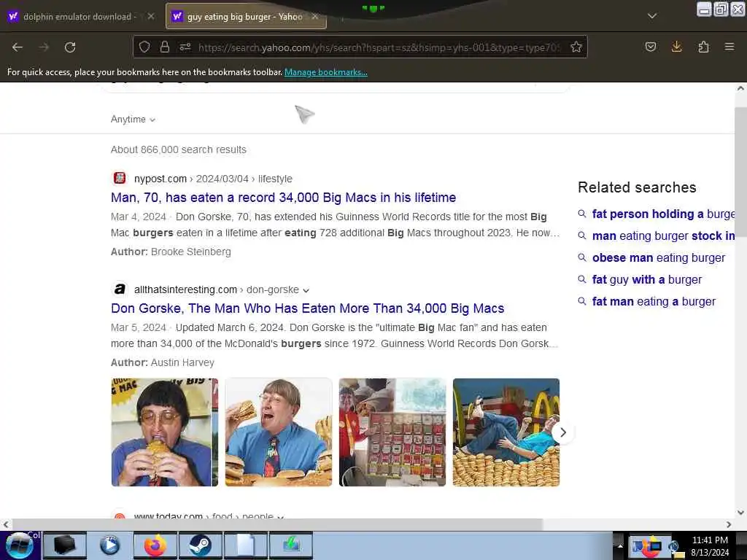This screenshot has width=747, height=560.
Task: Switch to Firefox in the taskbar
Action: tap(155, 545)
